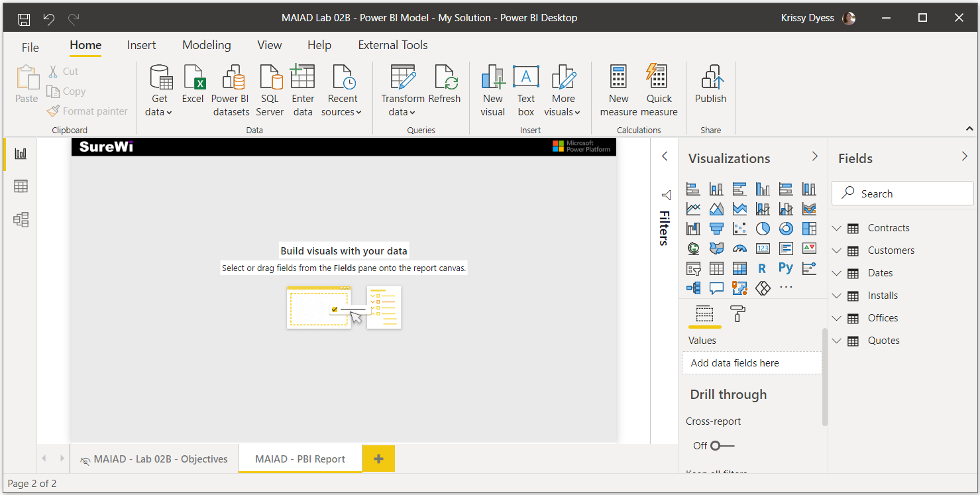Switch to Model view in left sidebar

pos(21,219)
